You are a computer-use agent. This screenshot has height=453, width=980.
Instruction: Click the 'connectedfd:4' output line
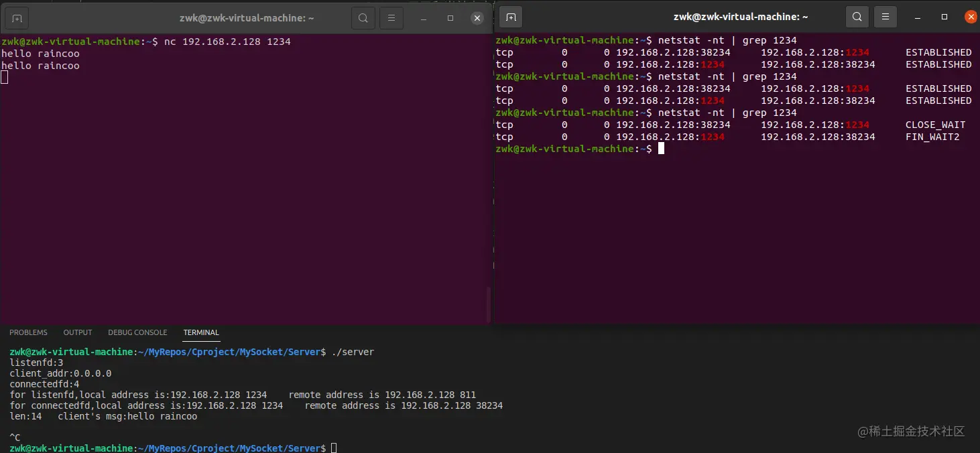44,384
